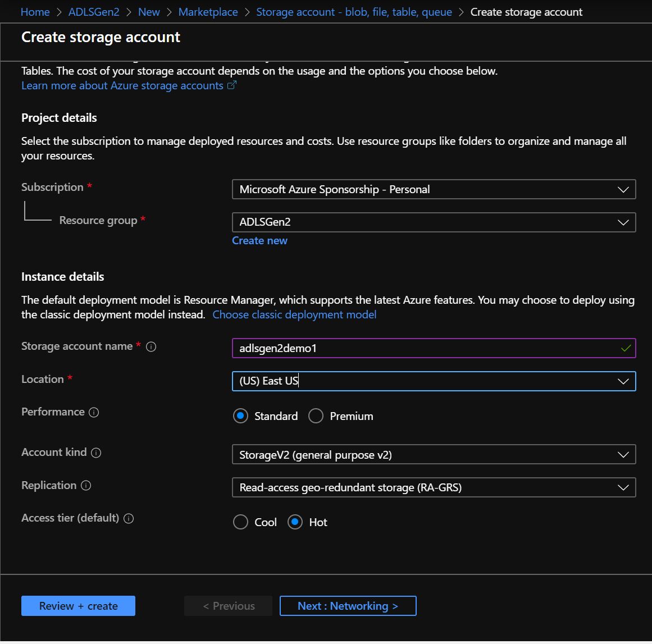Select the Premium performance option
The width and height of the screenshot is (652, 644).
pos(316,416)
